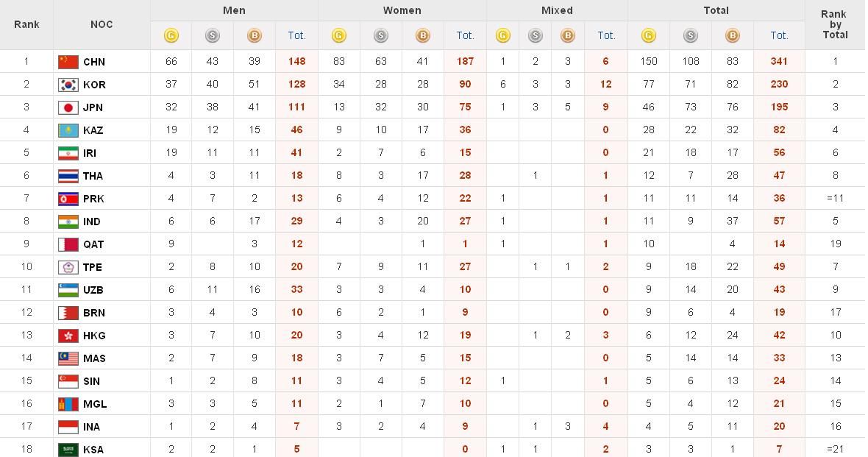This screenshot has width=868, height=457.
Task: Click the Kazakhstan flag icon
Action: click(x=68, y=130)
